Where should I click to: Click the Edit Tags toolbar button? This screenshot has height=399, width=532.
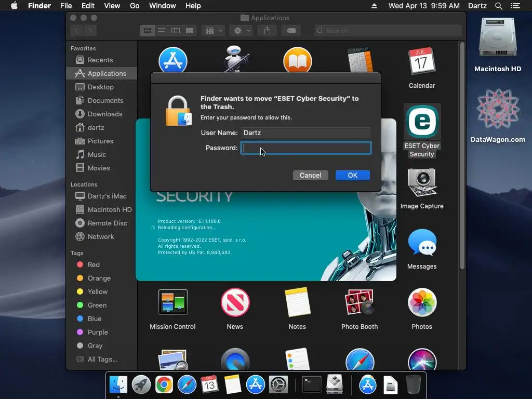291,31
